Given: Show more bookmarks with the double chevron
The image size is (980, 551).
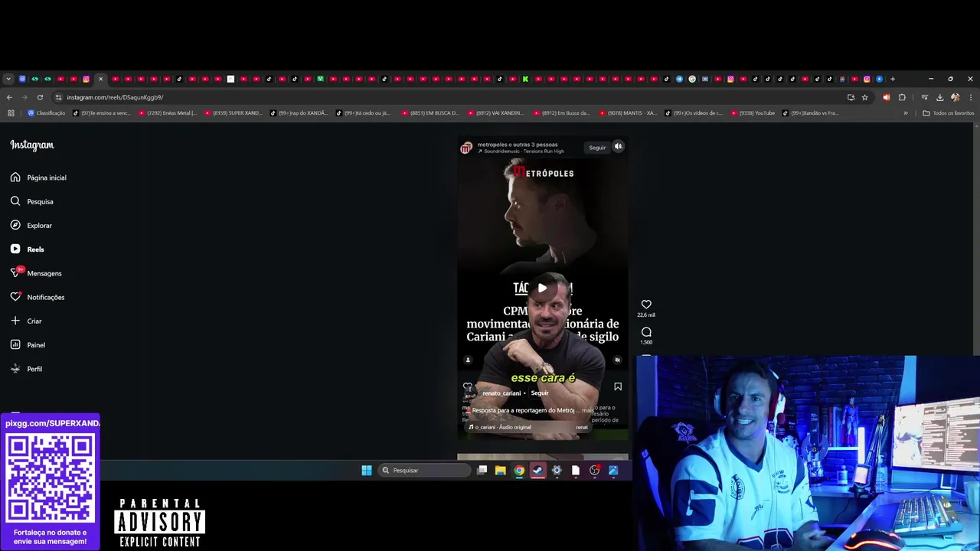Looking at the screenshot, I should click(x=906, y=113).
